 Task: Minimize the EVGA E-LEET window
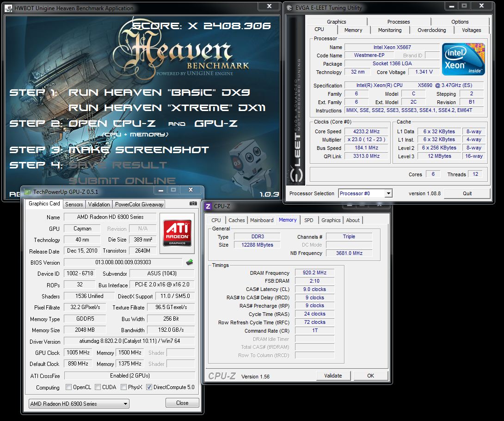click(452, 6)
